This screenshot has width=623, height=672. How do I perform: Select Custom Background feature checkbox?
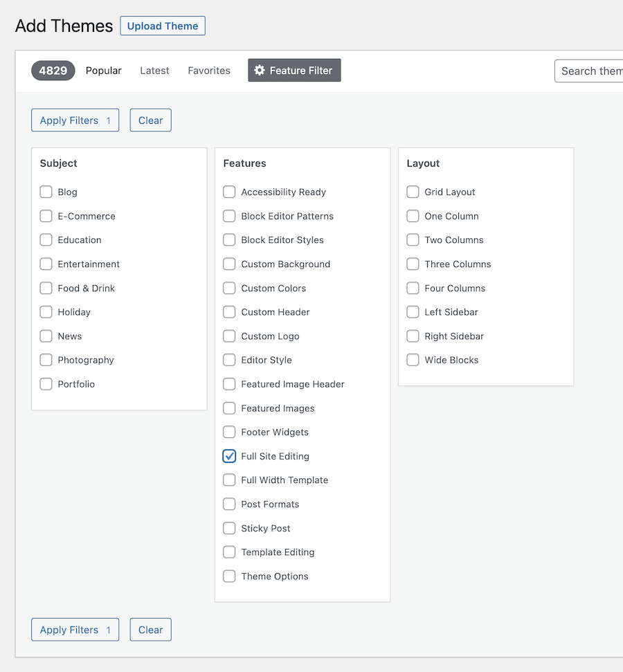[x=229, y=264]
